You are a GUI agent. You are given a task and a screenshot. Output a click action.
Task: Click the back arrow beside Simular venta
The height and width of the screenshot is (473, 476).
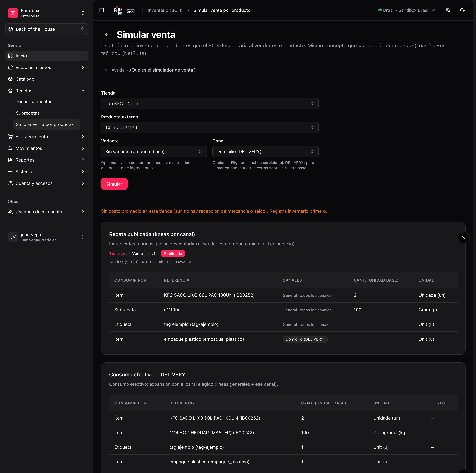click(x=107, y=34)
